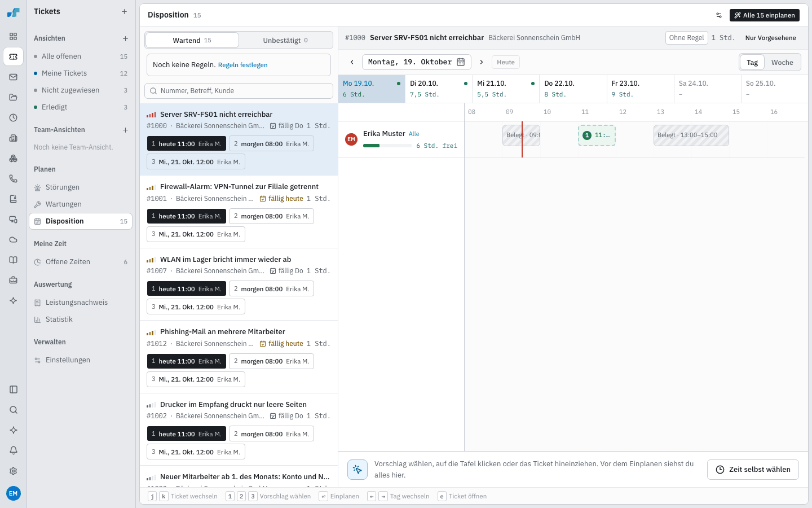Select the ticket WLAN im Lager bricht immer wieder ab
This screenshot has height=508, width=812.
(x=239, y=284)
